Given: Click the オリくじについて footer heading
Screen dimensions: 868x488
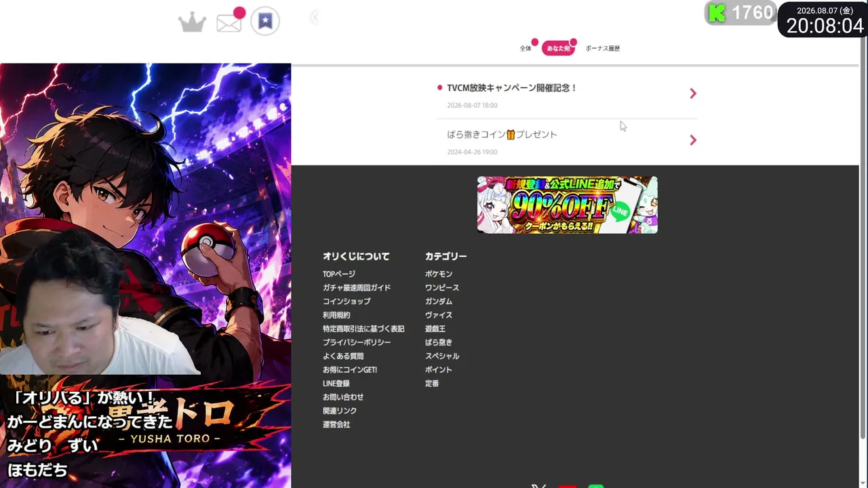Looking at the screenshot, I should click(356, 256).
